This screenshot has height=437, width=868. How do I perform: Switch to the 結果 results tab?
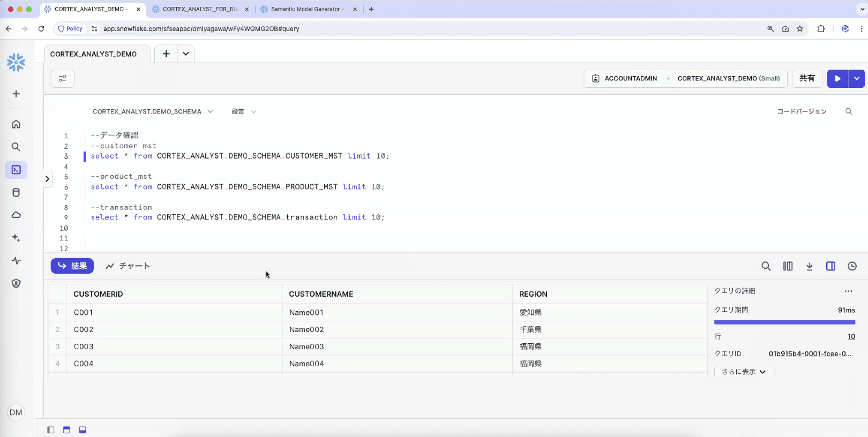coord(72,266)
